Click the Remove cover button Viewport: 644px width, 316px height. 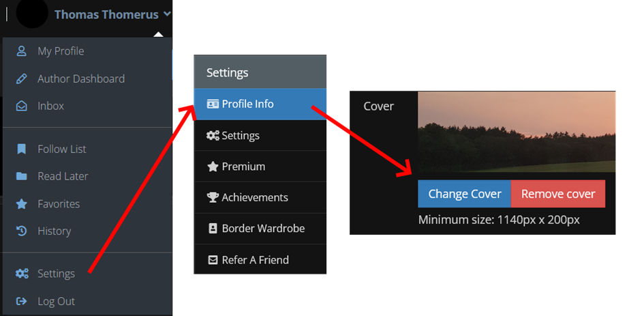(558, 194)
